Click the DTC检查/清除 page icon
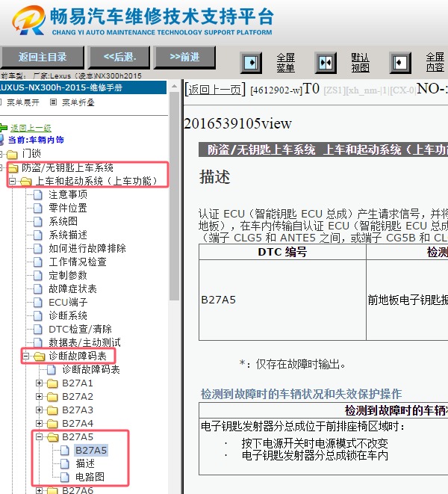 pos(38,330)
